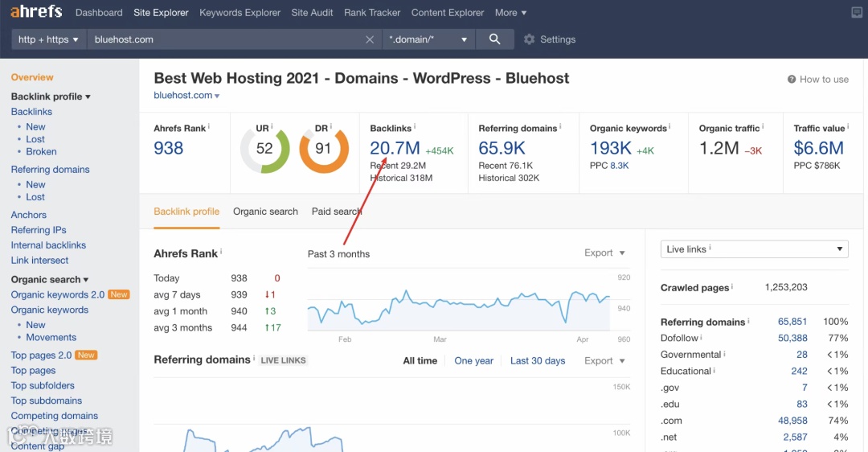868x452 pixels.
Task: Click the 48,958 .com domains count
Action: (x=792, y=421)
